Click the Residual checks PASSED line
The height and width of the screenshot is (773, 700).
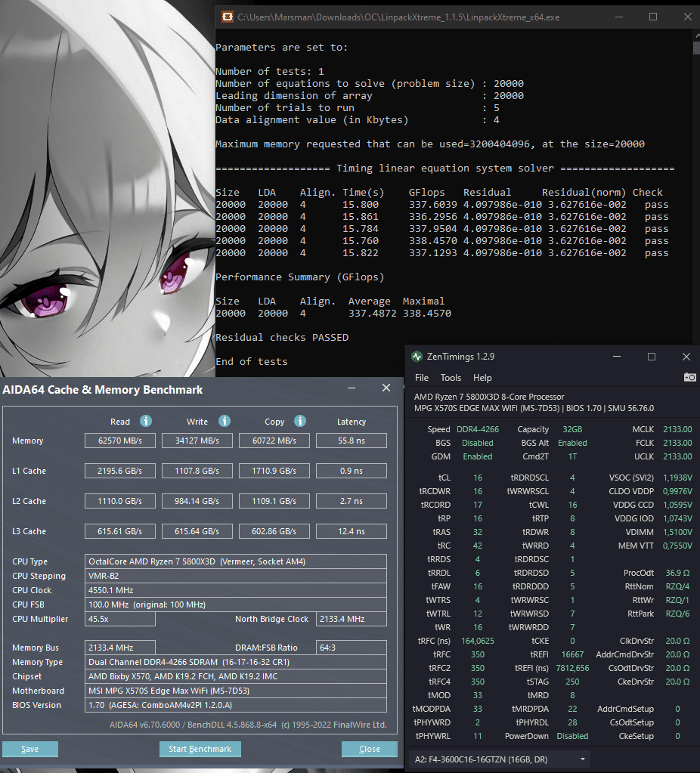pyautogui.click(x=282, y=338)
